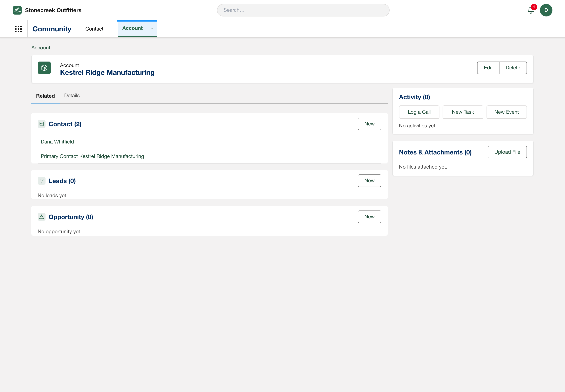Click the 'No opportunity yet.' text
The width and height of the screenshot is (565, 392).
coord(59,231)
